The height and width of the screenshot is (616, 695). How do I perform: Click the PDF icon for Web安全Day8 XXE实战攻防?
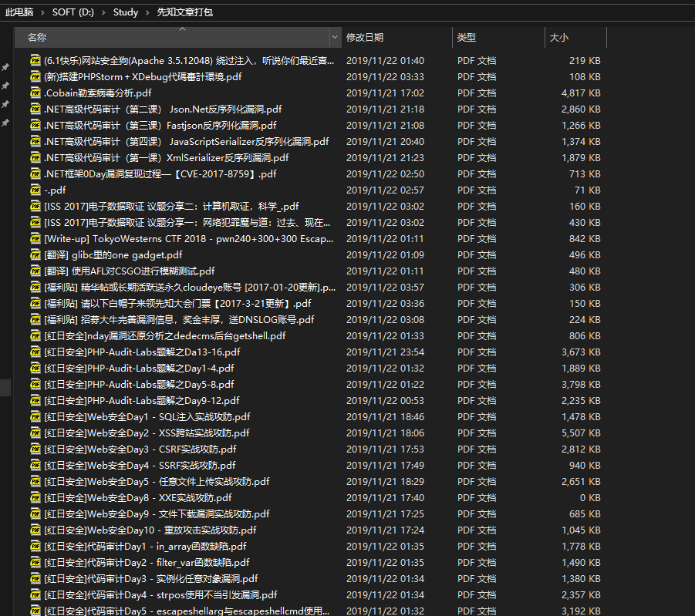(35, 497)
